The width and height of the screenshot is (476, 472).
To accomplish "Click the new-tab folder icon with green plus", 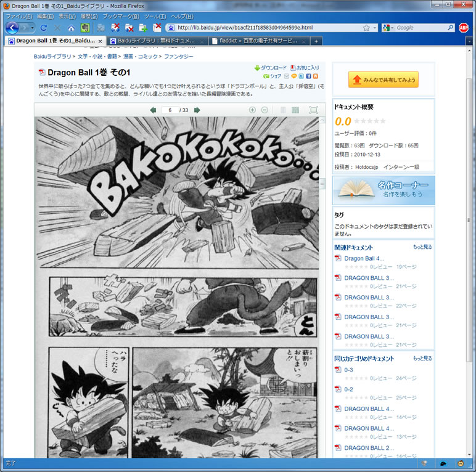I will tap(143, 28).
